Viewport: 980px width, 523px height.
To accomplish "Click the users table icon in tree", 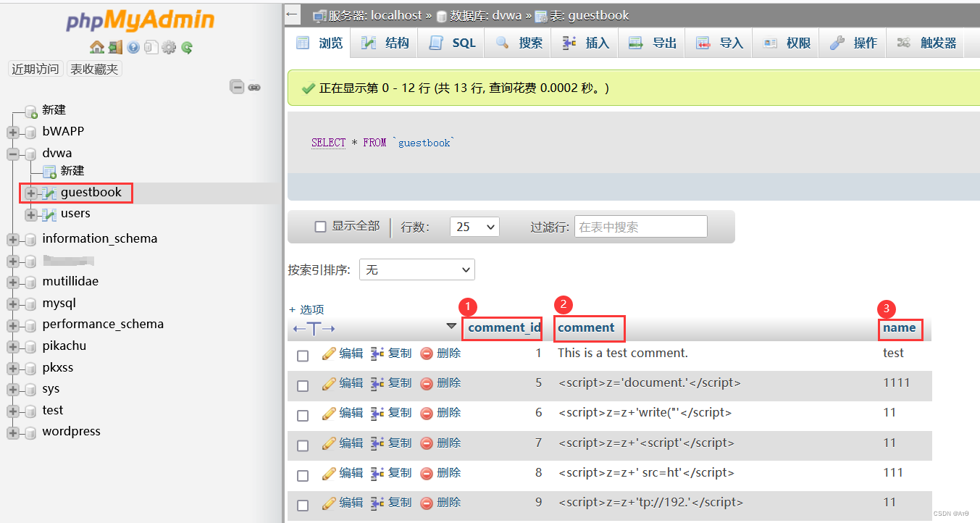I will 49,214.
